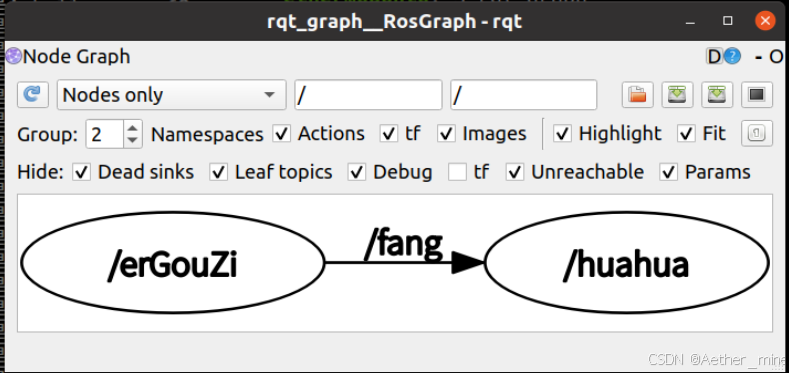789x373 pixels.
Task: Increase the Group depth value
Action: pos(133,128)
